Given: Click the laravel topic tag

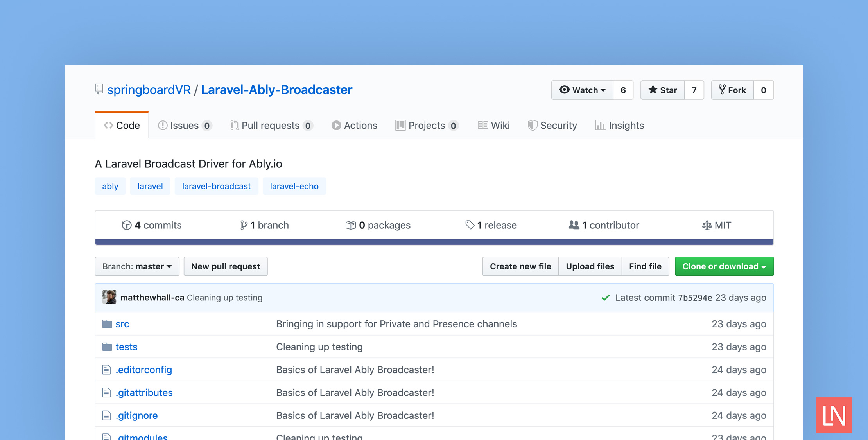Looking at the screenshot, I should (x=150, y=186).
